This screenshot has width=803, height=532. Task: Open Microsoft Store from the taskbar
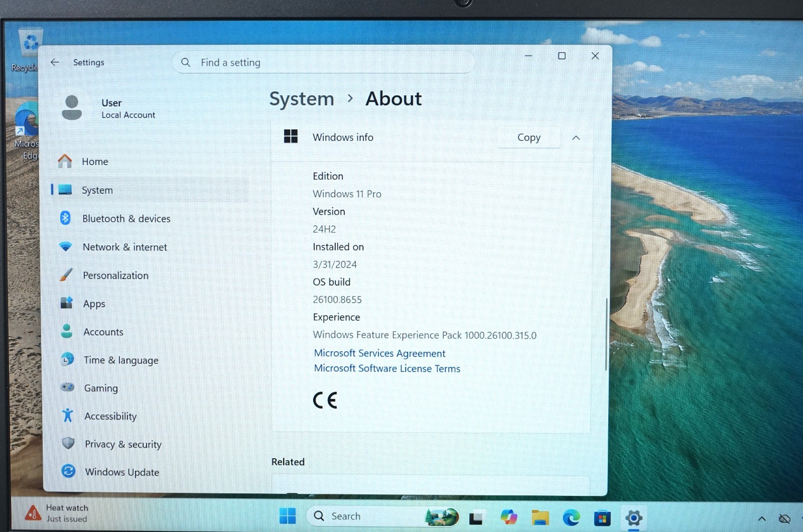[x=602, y=518]
